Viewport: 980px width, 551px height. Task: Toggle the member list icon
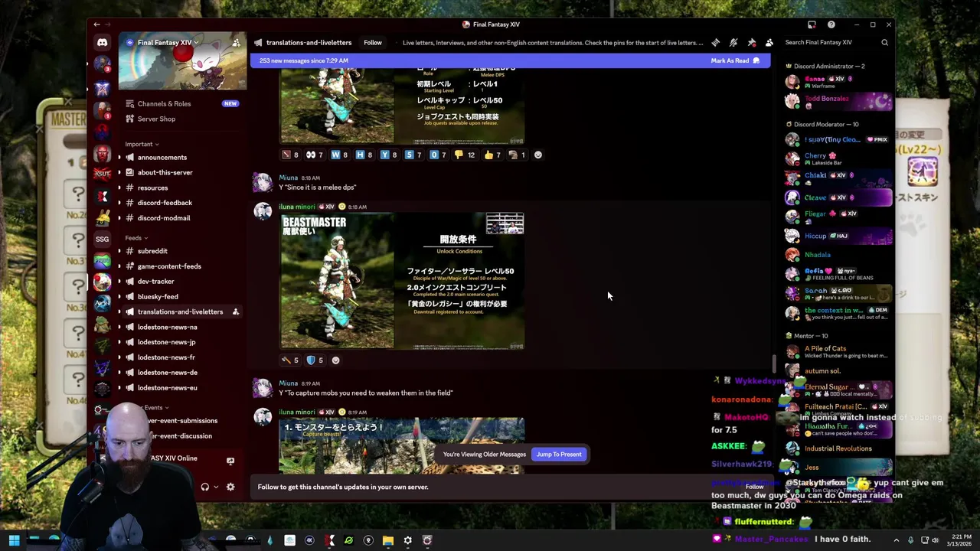[769, 43]
